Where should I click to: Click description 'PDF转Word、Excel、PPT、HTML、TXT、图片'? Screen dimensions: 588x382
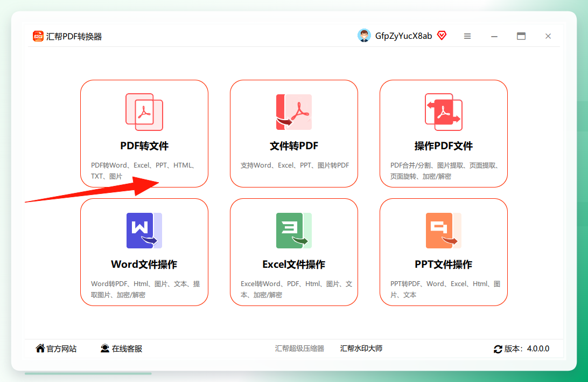click(144, 171)
